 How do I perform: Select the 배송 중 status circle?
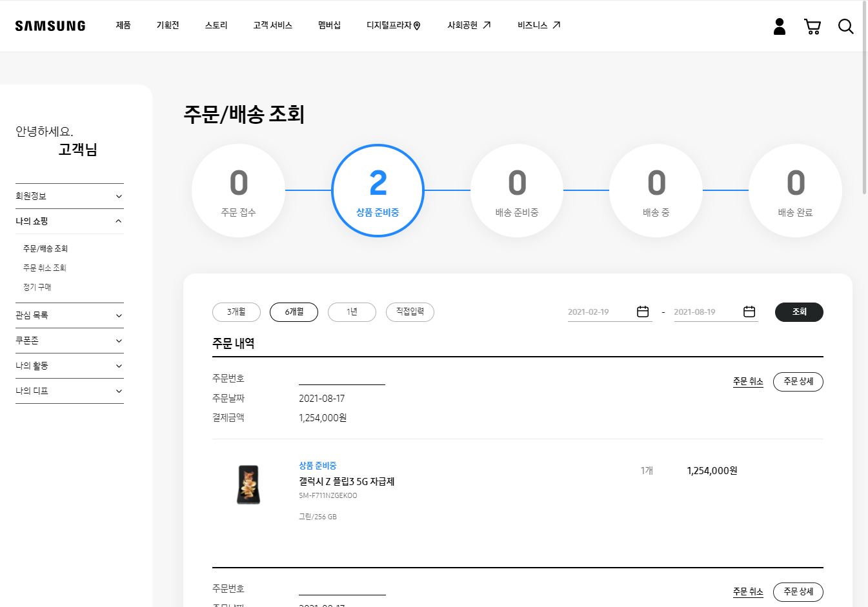click(x=656, y=190)
